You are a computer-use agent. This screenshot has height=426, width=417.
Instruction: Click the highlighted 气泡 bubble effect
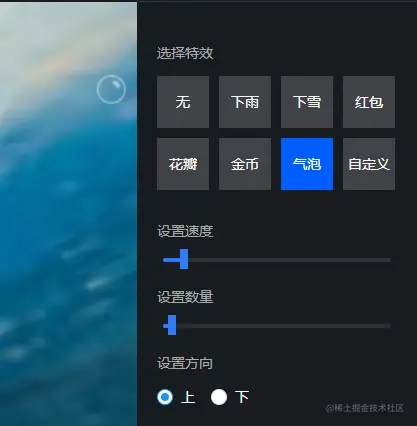(307, 164)
